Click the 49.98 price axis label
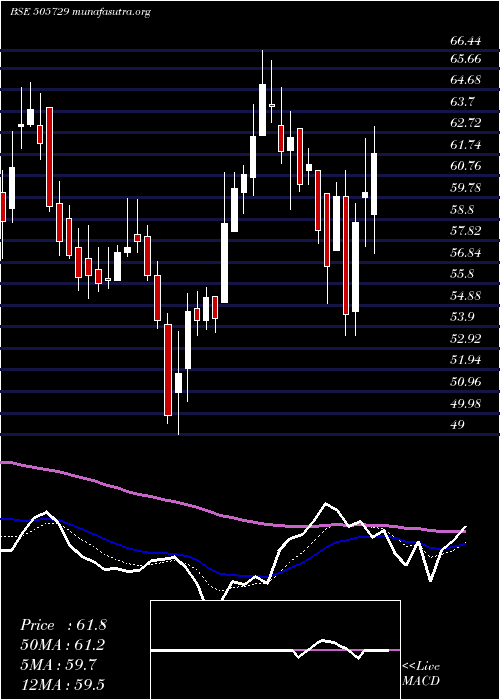Viewport: 500px width, 700px height. tap(466, 403)
